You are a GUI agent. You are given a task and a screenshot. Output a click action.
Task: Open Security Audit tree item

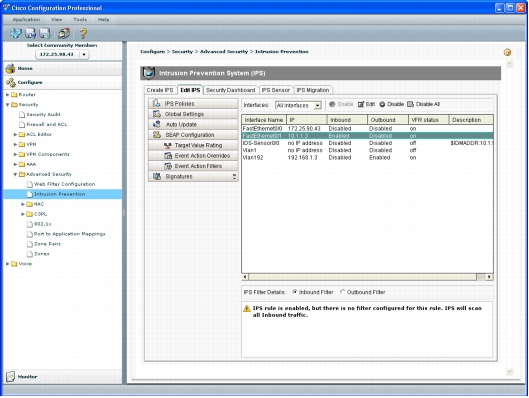coord(44,115)
